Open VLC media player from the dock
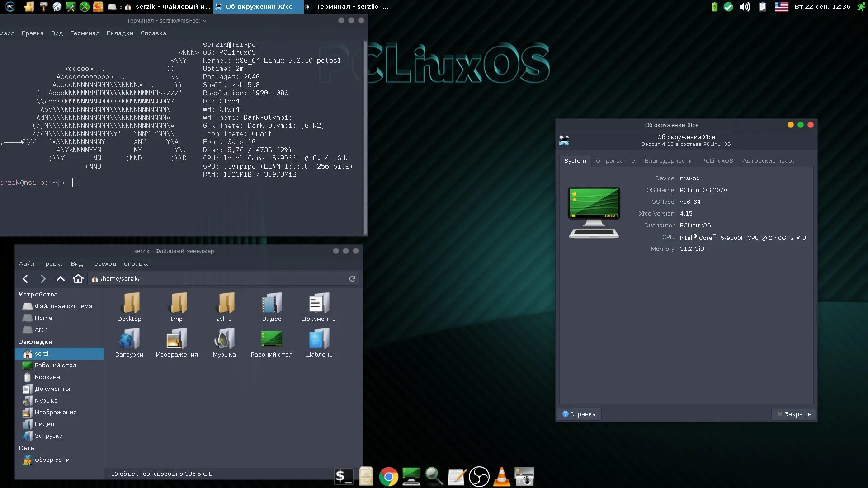Image resolution: width=868 pixels, height=488 pixels. pyautogui.click(x=501, y=477)
